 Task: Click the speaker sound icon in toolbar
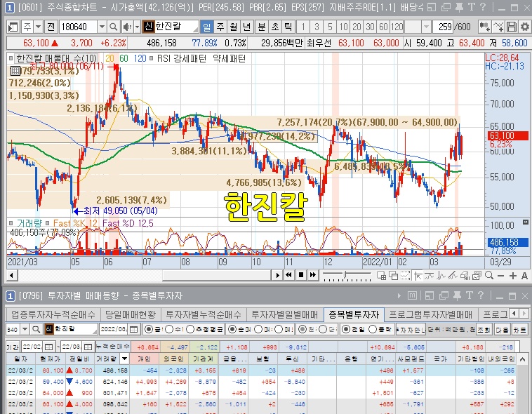click(x=127, y=27)
